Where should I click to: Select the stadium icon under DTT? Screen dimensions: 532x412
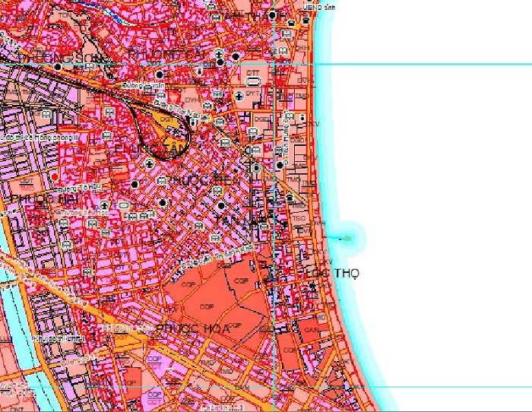click(x=253, y=81)
